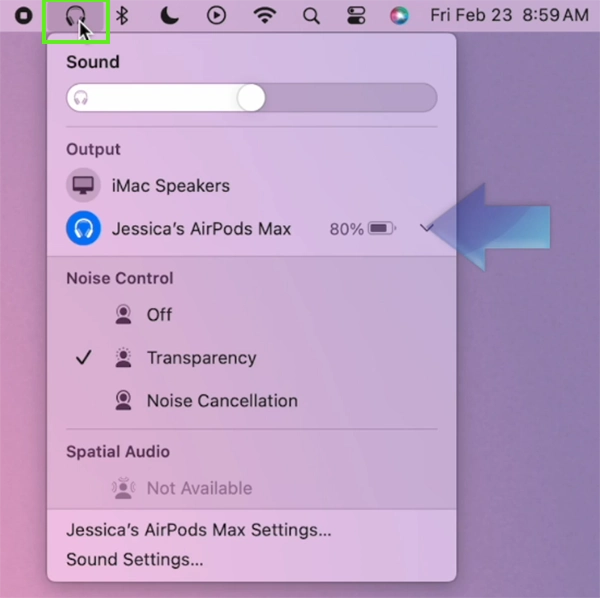Click the Spatial Audio section label
This screenshot has height=598, width=600.
click(x=118, y=452)
